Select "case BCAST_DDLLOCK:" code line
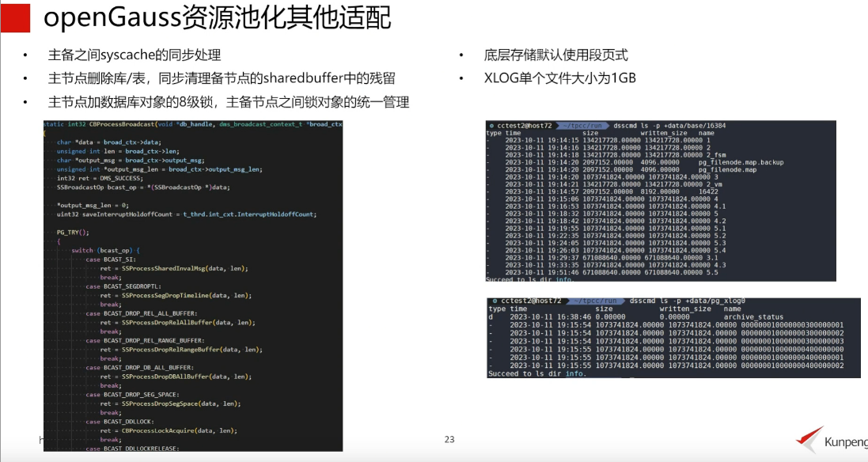The height and width of the screenshot is (462, 868). pyautogui.click(x=119, y=422)
